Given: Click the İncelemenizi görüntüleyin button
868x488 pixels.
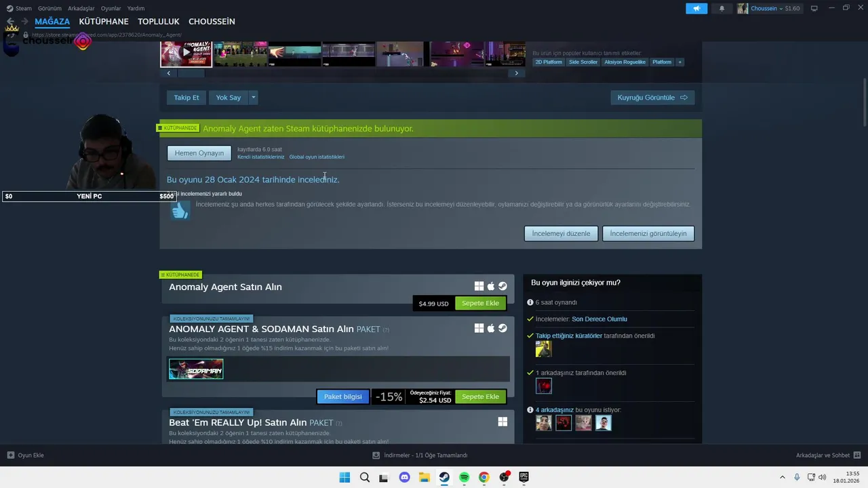Looking at the screenshot, I should pyautogui.click(x=648, y=233).
